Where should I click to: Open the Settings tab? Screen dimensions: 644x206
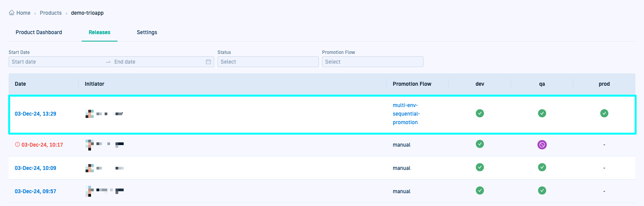pos(147,32)
